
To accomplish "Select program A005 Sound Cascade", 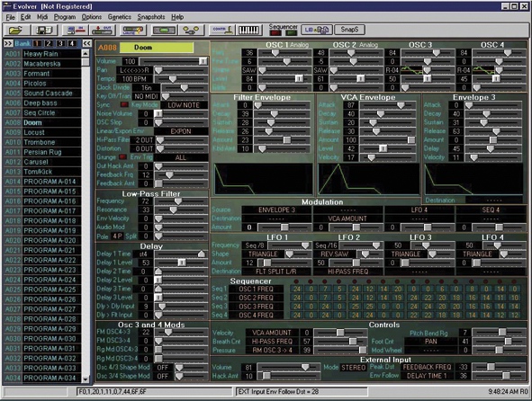I will (x=42, y=94).
